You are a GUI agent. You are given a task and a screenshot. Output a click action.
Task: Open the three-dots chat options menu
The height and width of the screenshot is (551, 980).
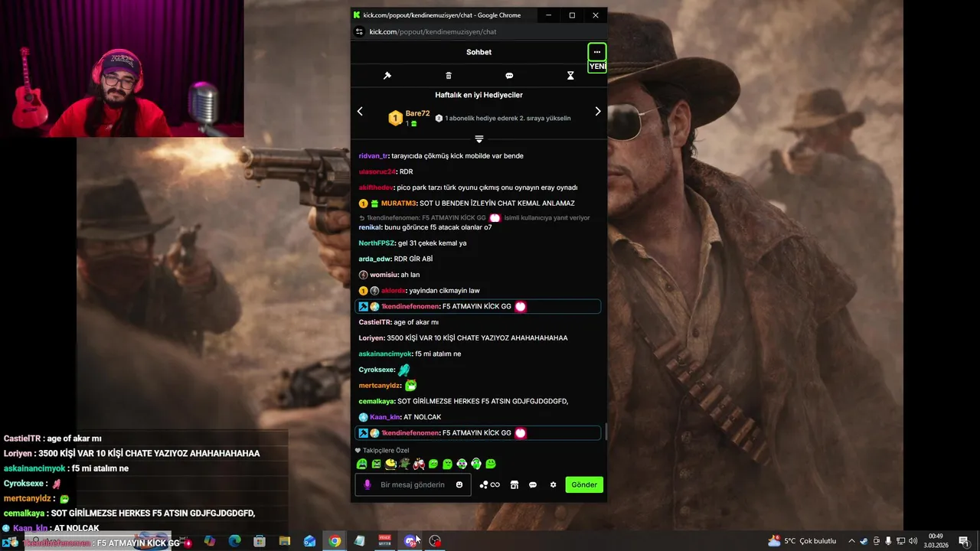tap(597, 52)
